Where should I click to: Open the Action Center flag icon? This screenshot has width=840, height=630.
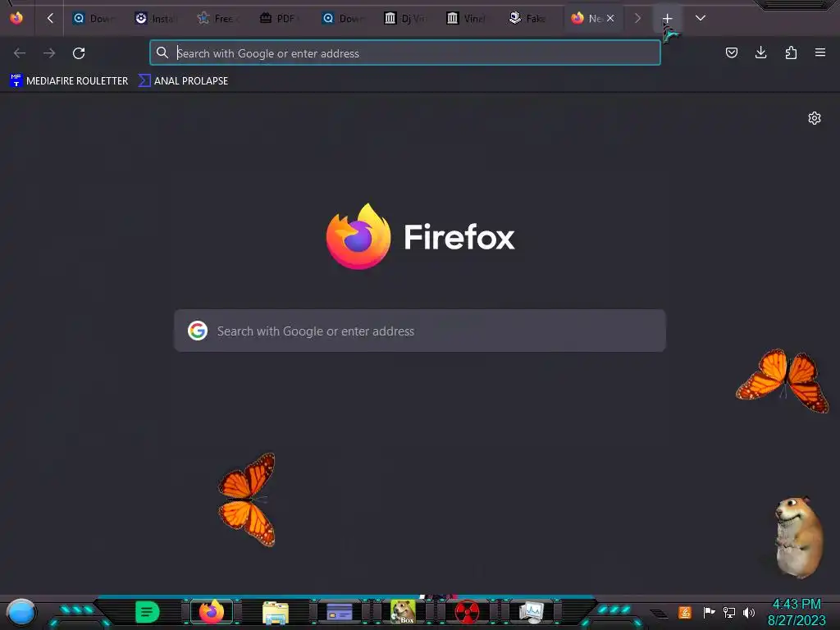(709, 612)
